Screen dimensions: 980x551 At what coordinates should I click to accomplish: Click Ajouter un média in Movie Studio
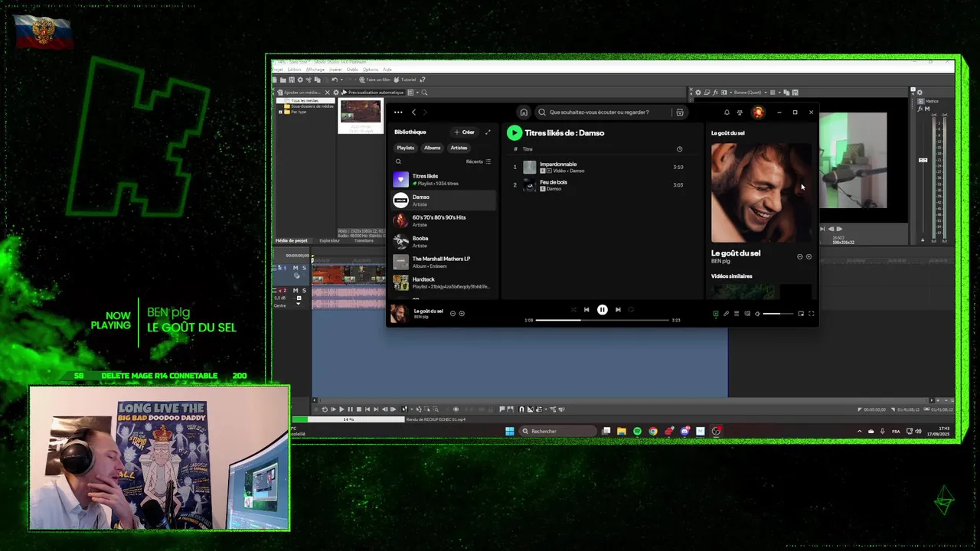click(299, 93)
